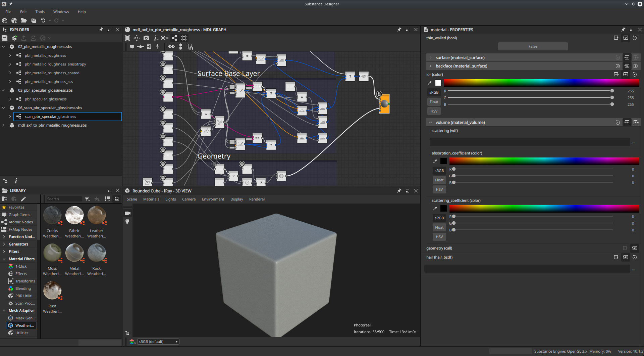Select Weathering under Mesh Adaptive

(22, 325)
